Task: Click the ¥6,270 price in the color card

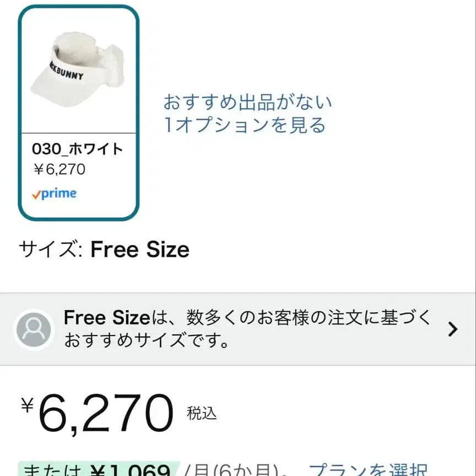Action: [x=59, y=169]
